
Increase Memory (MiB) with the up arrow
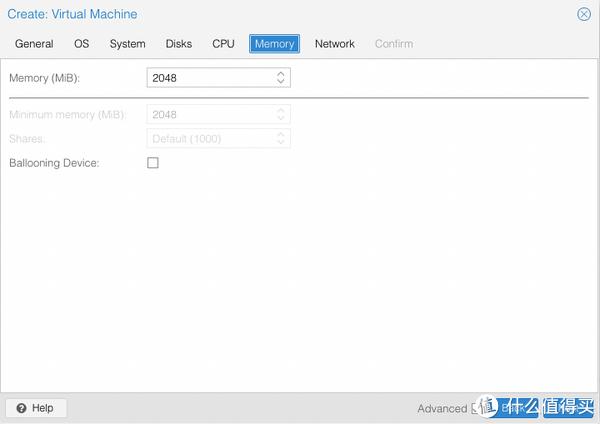281,73
